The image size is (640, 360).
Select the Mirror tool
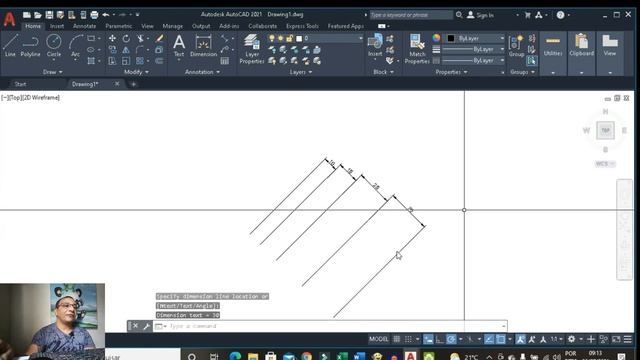[126, 50]
